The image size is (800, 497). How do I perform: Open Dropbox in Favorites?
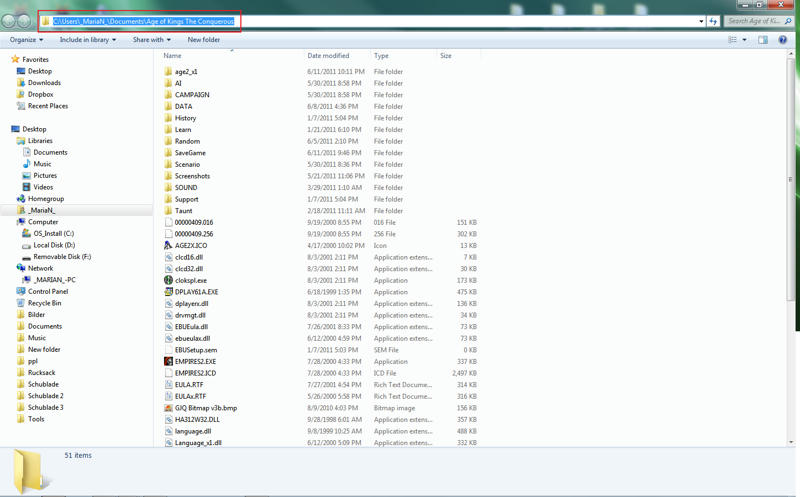click(40, 95)
